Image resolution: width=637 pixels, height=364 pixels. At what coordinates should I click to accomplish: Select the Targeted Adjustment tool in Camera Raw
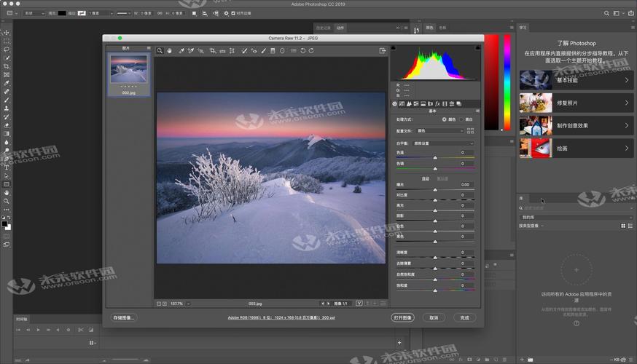[x=200, y=51]
